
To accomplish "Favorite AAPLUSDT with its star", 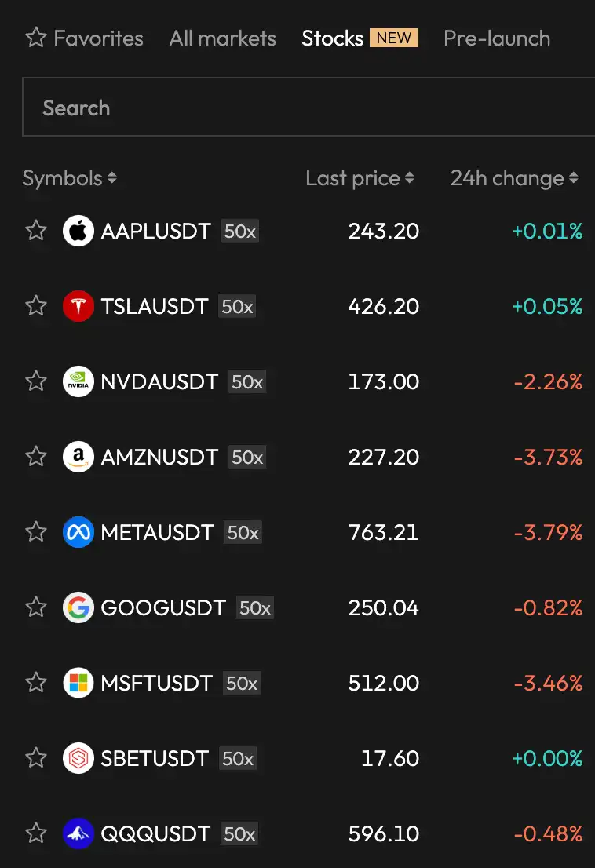I will pos(36,231).
